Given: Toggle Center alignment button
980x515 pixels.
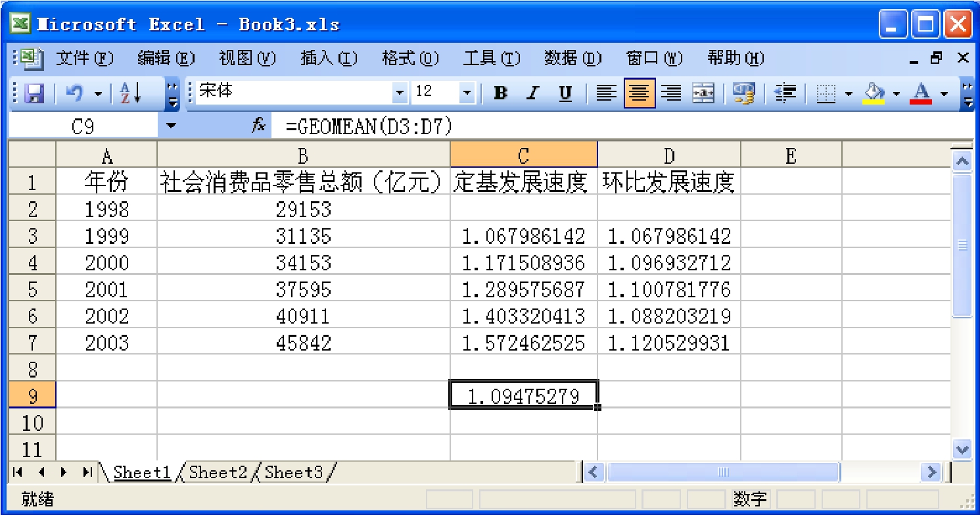Looking at the screenshot, I should (639, 93).
